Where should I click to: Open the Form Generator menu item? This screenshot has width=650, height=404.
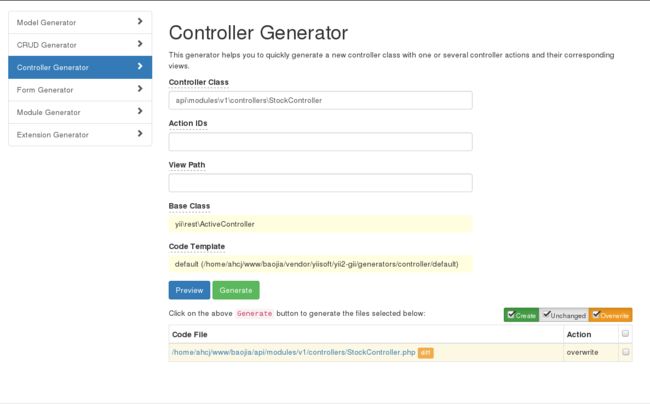pos(80,90)
